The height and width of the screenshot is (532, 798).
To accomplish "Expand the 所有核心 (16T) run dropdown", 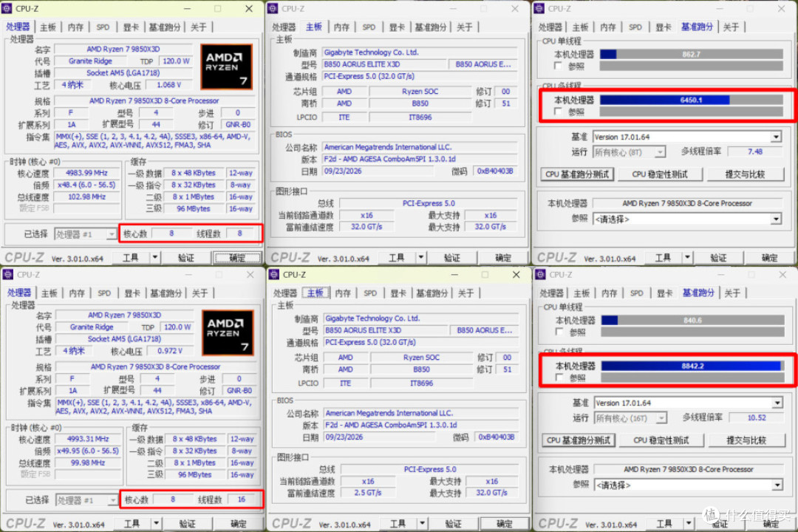I will [x=630, y=418].
